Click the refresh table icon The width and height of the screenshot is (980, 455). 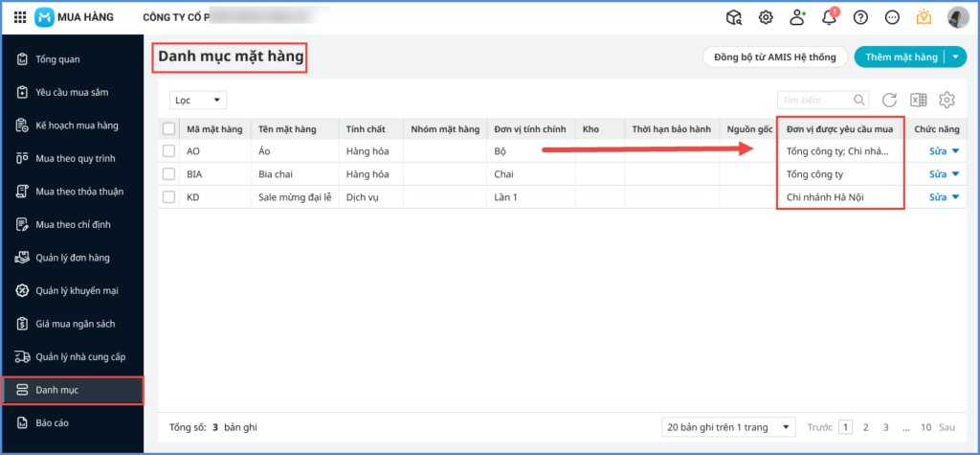click(889, 100)
